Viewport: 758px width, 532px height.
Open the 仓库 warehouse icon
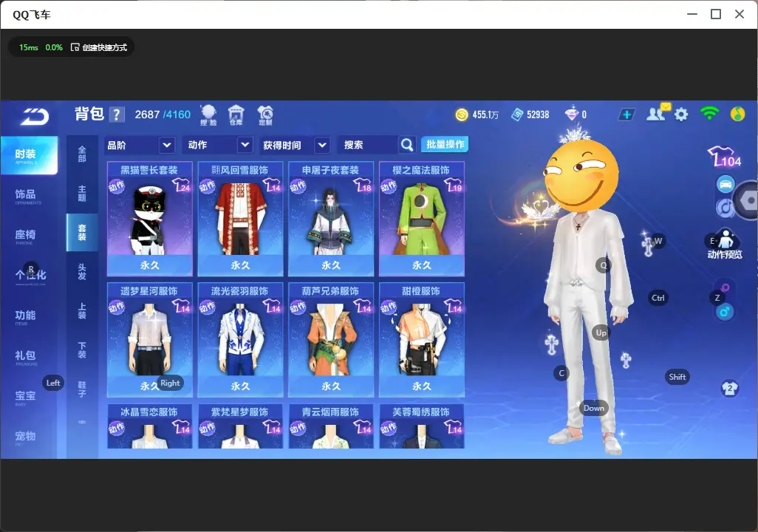236,115
